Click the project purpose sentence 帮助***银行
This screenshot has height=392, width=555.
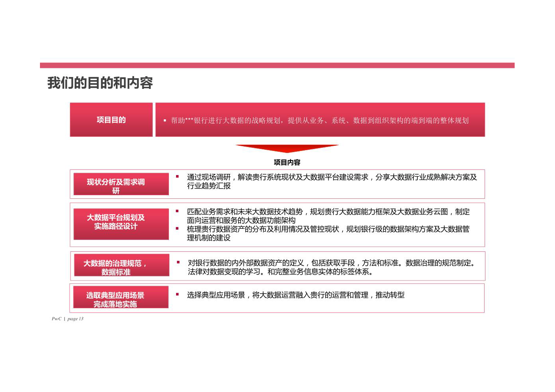pyautogui.click(x=320, y=121)
